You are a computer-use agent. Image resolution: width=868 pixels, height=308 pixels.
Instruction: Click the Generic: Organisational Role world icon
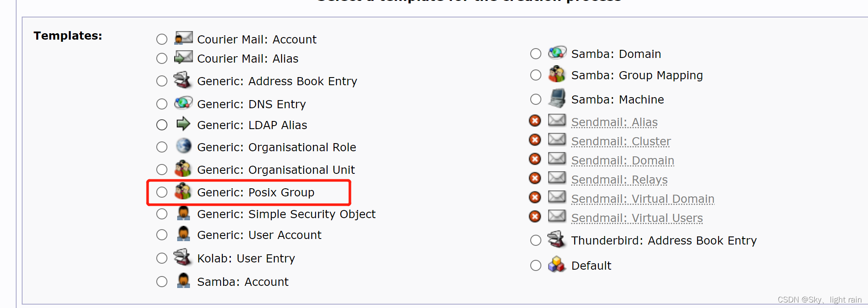(x=184, y=146)
